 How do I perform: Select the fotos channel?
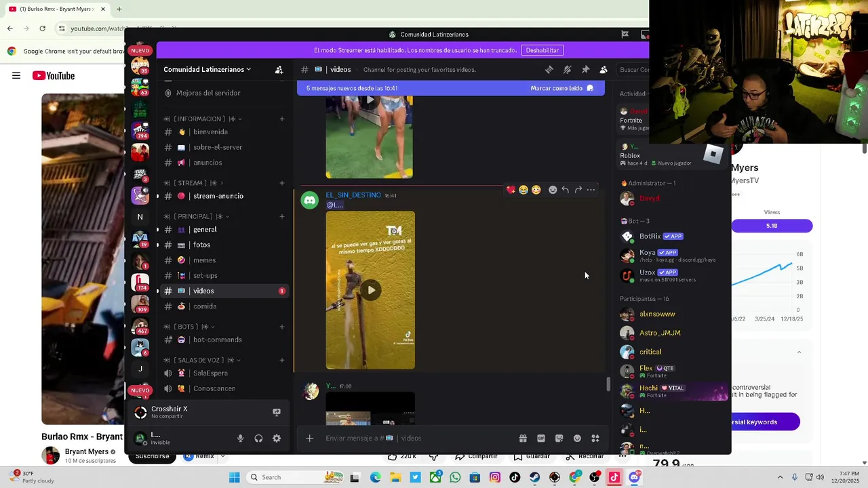pyautogui.click(x=224, y=245)
